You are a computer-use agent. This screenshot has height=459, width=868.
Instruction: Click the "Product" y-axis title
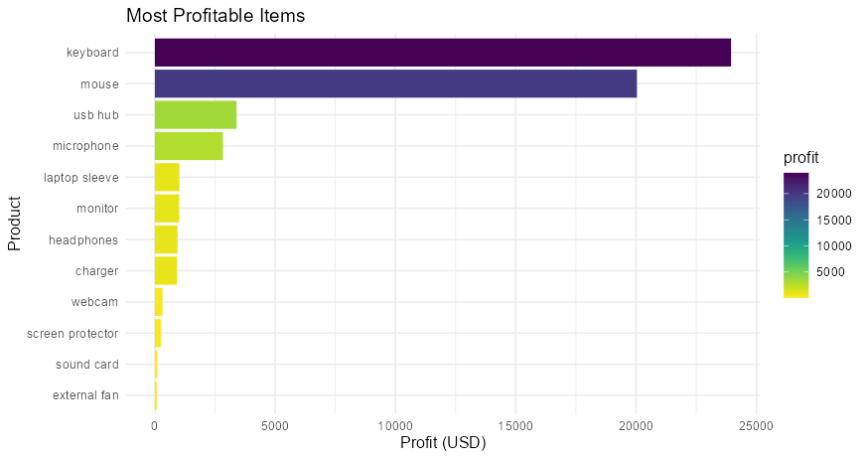click(15, 224)
